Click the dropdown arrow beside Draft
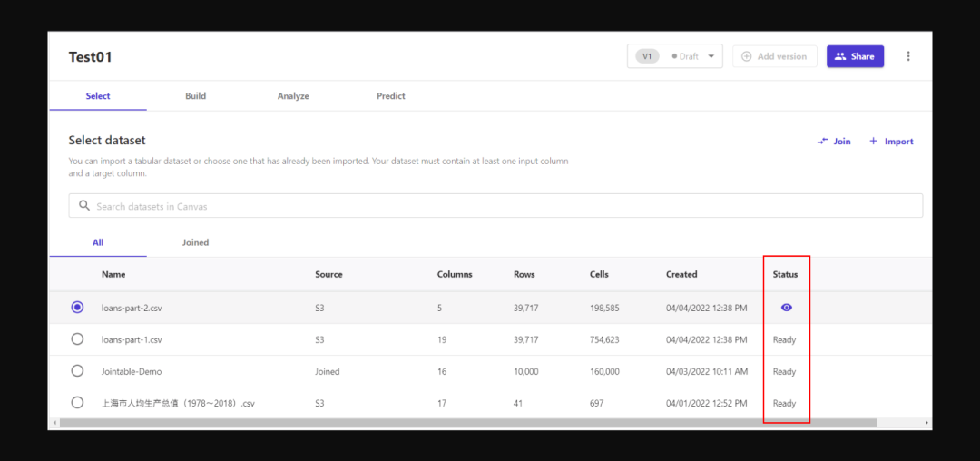Screen dimensions: 980x461 711,56
